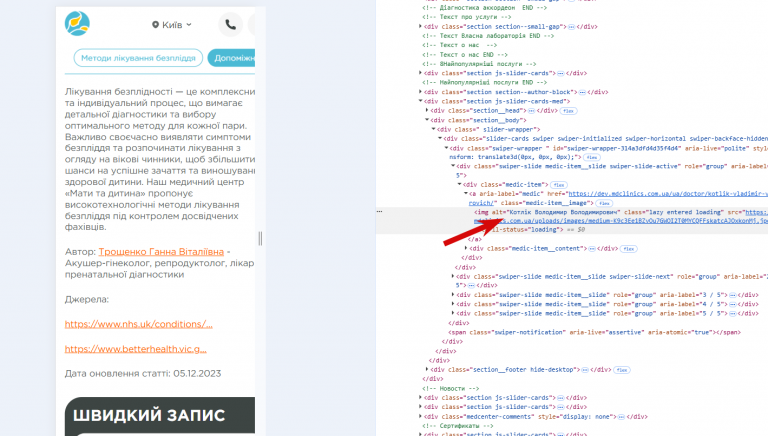Expand the slide div labeled '4 / 5'

453,304
